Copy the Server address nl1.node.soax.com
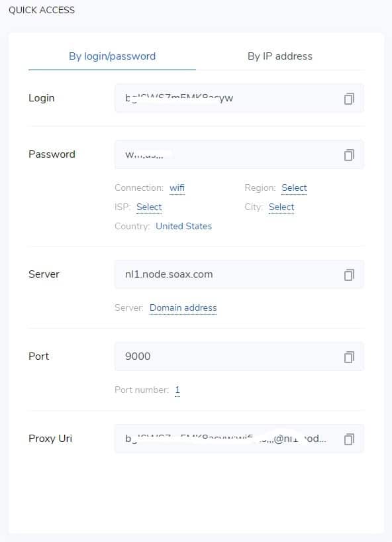Screen dimensions: 392x542 coord(349,275)
